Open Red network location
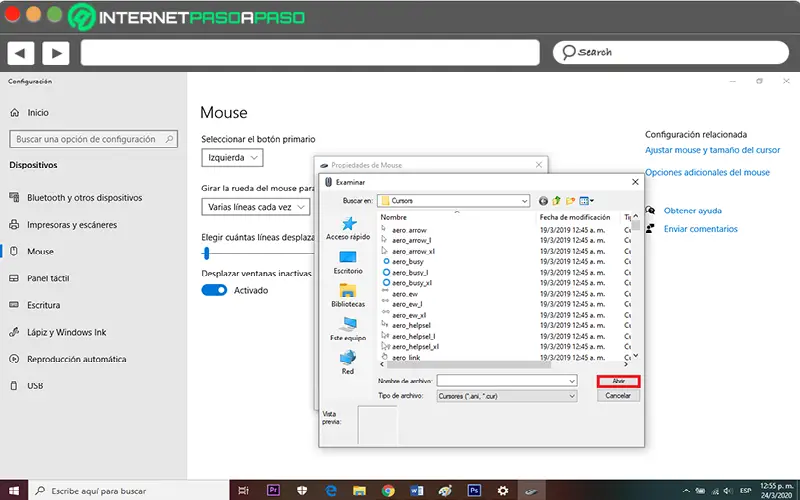800x500 pixels. (348, 362)
